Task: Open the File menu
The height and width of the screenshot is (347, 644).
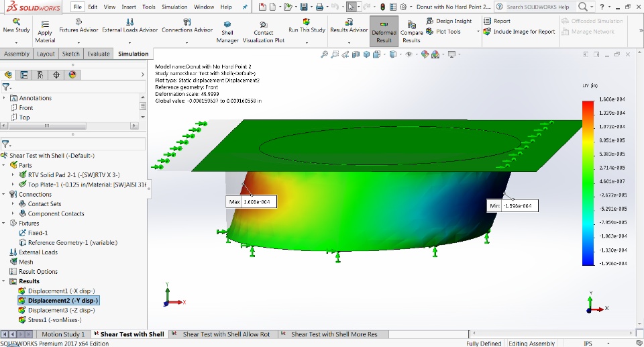Action: (78, 7)
